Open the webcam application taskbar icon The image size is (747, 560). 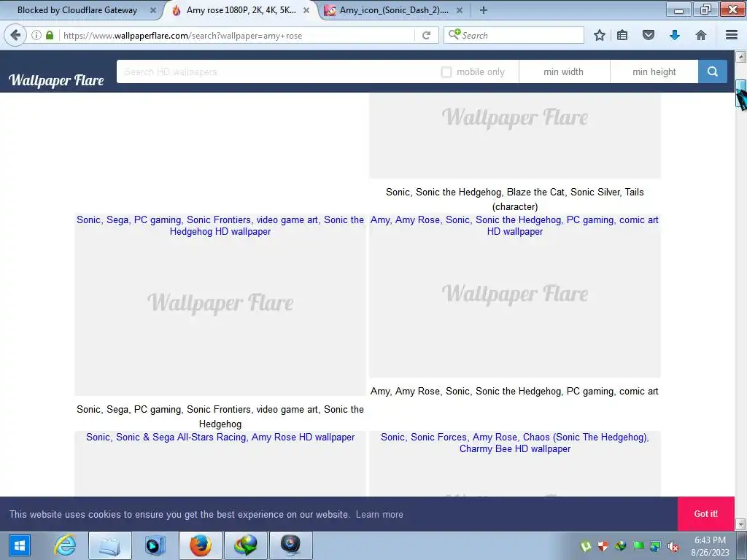pos(290,545)
